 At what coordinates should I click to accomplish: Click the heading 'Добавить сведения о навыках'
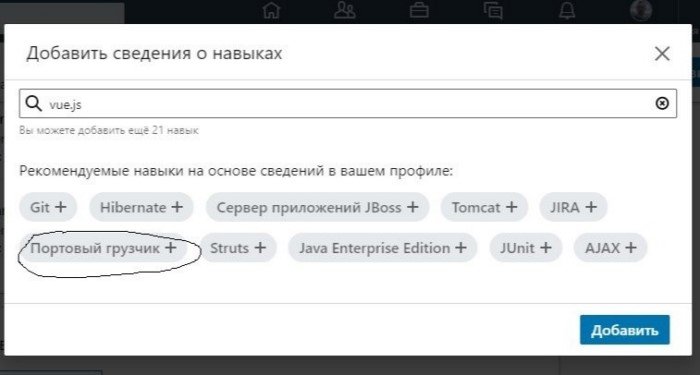pos(154,54)
